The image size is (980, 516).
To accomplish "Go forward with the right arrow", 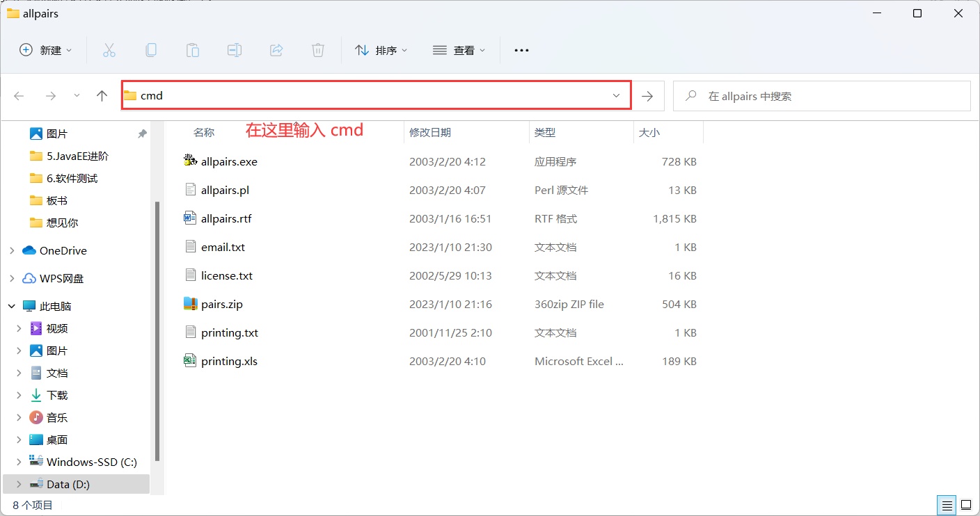I will pyautogui.click(x=50, y=96).
